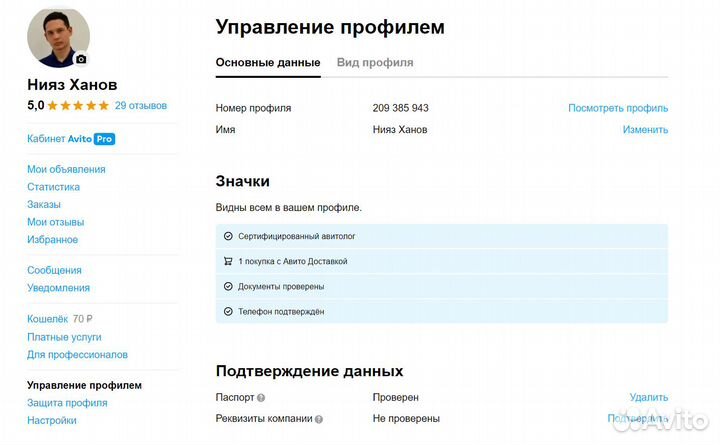Click the camera icon on profile photo
The width and height of the screenshot is (720, 445).
[x=81, y=59]
